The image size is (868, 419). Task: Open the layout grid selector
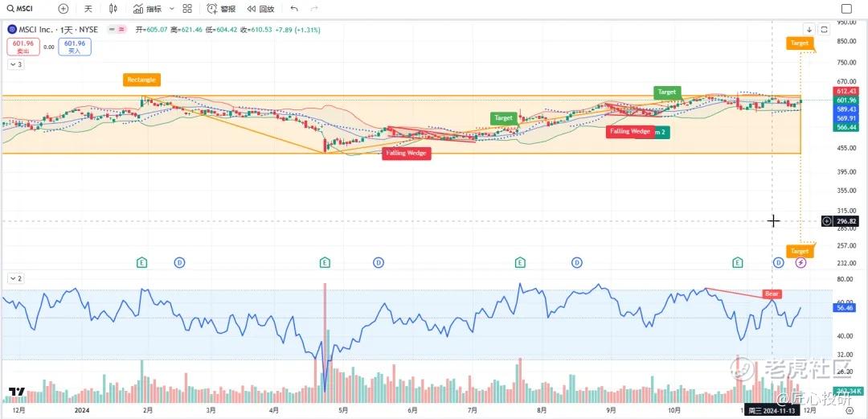tap(187, 8)
